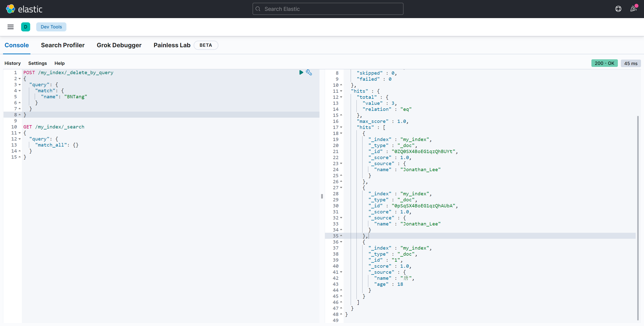
Task: Open the D space avatar
Action: pyautogui.click(x=26, y=27)
